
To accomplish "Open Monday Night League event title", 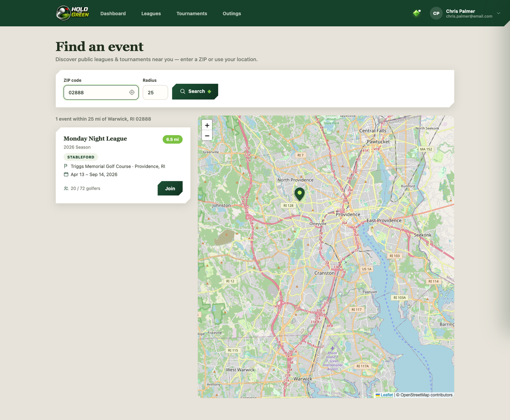I will [x=95, y=139].
